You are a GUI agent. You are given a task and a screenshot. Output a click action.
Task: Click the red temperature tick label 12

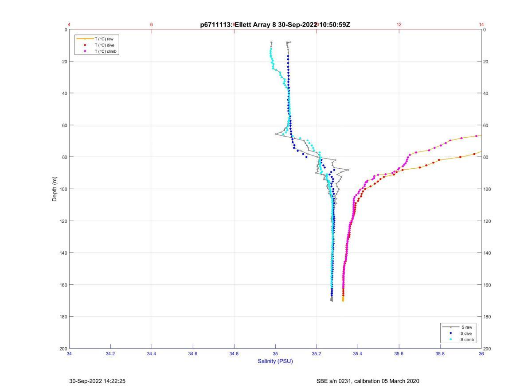399,24
